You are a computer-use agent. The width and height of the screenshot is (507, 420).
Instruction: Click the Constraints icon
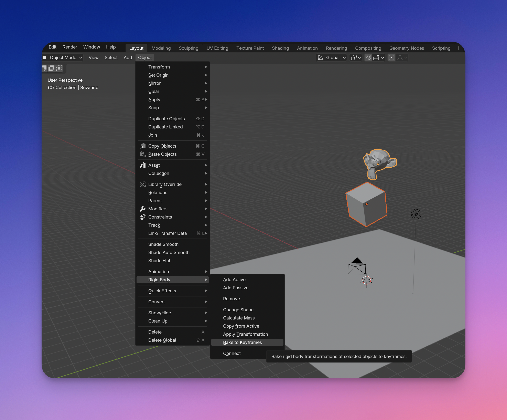143,217
